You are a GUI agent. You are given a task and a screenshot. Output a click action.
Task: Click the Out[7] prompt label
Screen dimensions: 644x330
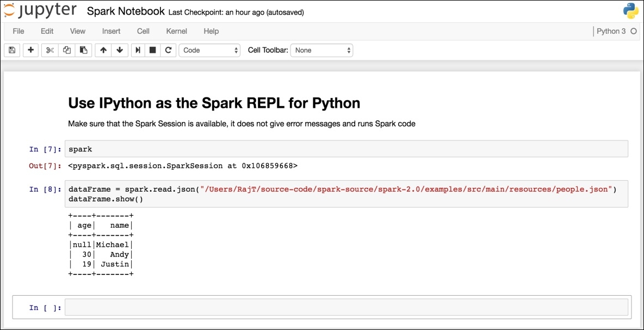tap(45, 166)
